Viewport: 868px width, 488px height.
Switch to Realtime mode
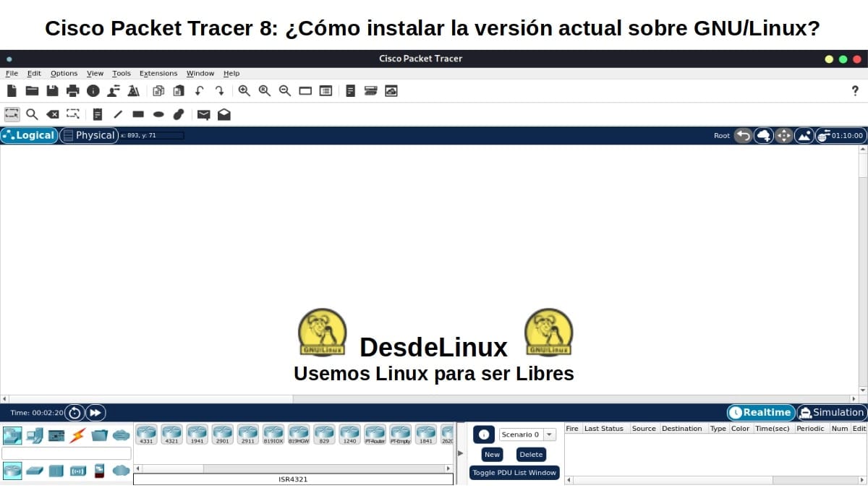pyautogui.click(x=761, y=412)
